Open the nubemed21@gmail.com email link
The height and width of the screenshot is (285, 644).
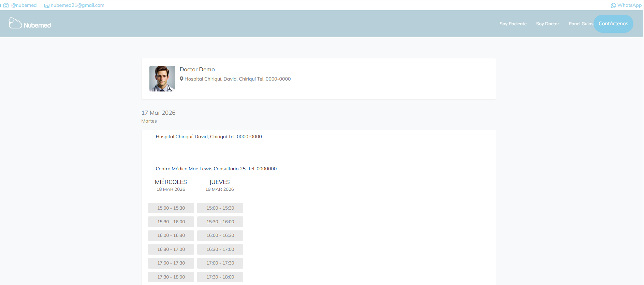[77, 5]
